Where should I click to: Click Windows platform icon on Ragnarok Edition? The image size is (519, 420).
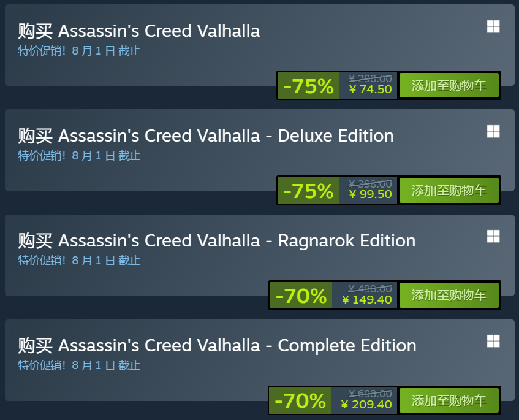click(493, 236)
